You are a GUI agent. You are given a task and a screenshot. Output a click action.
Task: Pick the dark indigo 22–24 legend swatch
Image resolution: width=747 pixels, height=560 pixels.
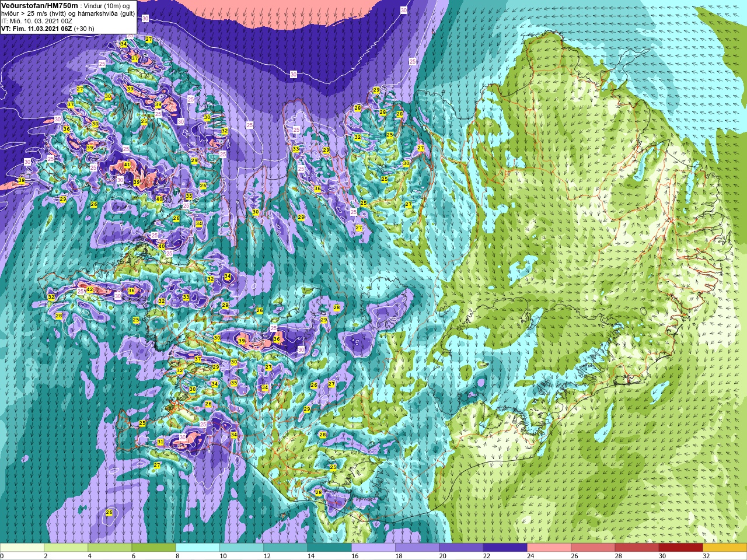coord(505,548)
